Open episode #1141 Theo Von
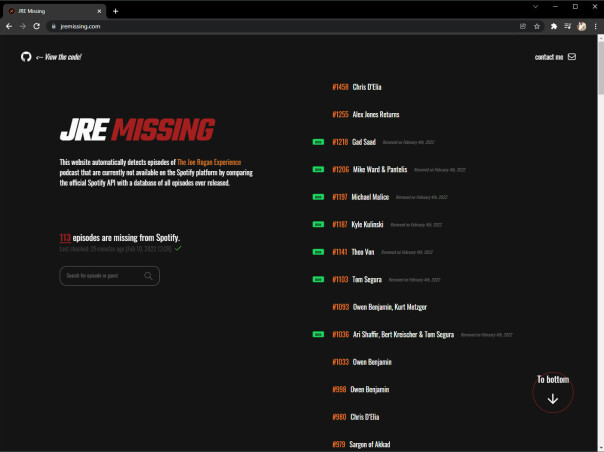 pyautogui.click(x=353, y=252)
